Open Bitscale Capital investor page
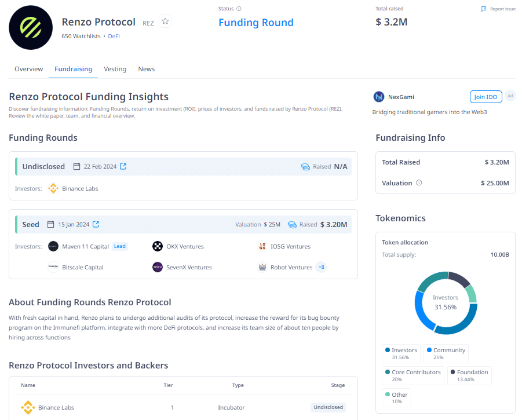This screenshot has height=420, width=522. tap(83, 267)
